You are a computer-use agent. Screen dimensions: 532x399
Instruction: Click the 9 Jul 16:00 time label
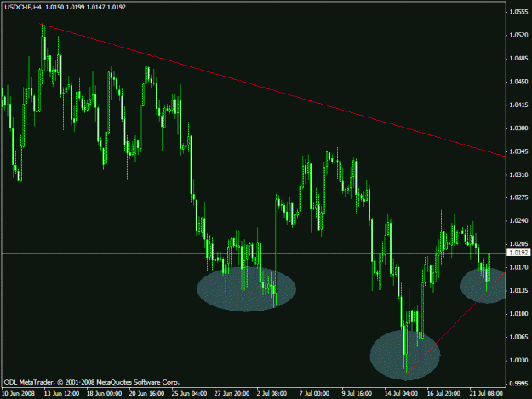[x=357, y=394]
